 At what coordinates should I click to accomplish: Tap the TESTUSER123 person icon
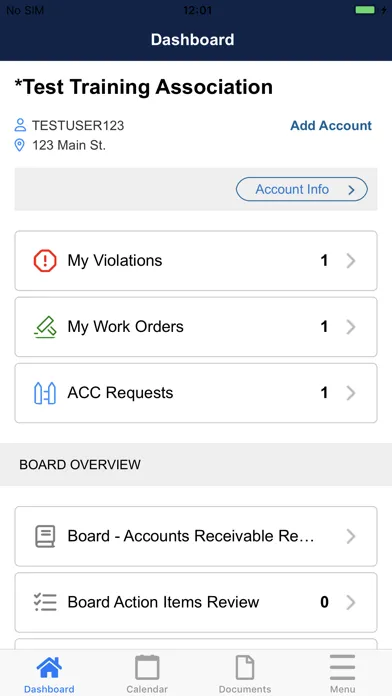(20, 125)
